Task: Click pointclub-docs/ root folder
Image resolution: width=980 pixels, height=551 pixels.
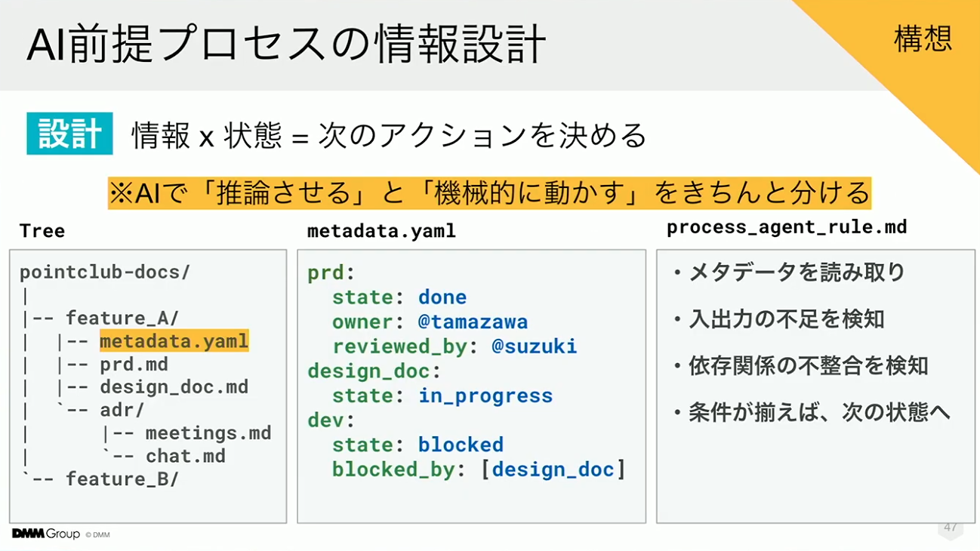Action: pos(105,272)
